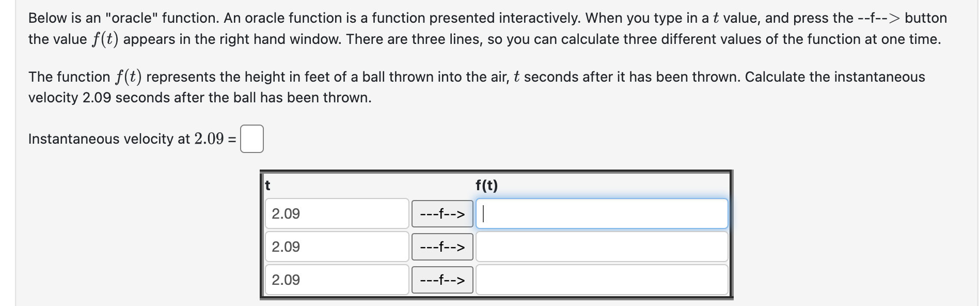Click the instantaneous velocity answer box
The height and width of the screenshot is (306, 980).
pyautogui.click(x=251, y=138)
